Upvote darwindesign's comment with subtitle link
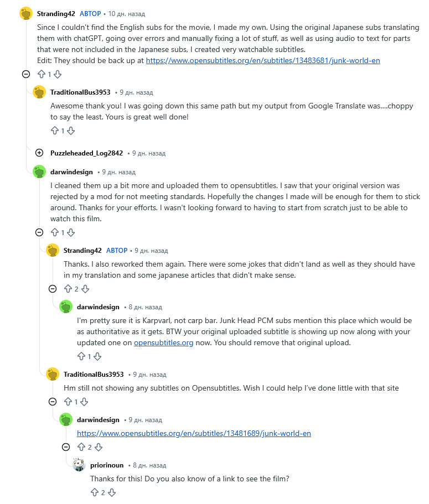The height and width of the screenshot is (504, 429). pyautogui.click(x=81, y=447)
